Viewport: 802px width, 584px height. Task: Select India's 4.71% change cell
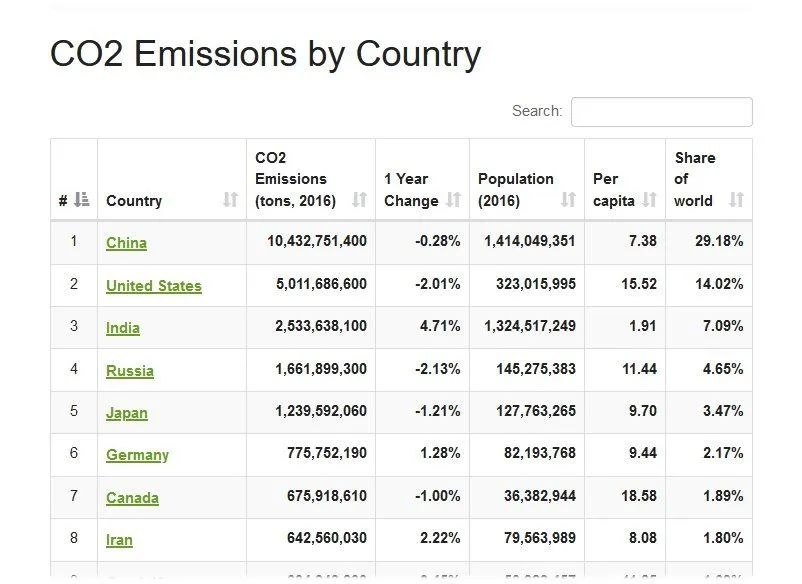pos(437,327)
